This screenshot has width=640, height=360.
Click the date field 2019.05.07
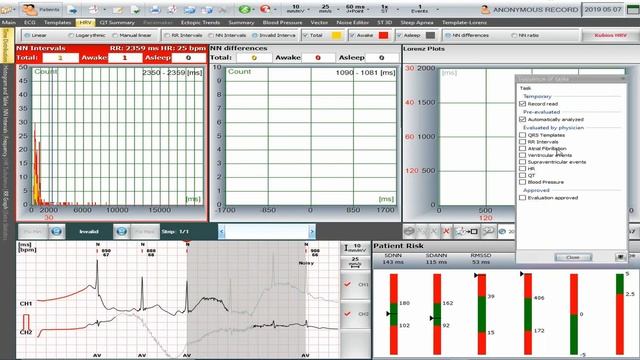pyautogui.click(x=603, y=9)
